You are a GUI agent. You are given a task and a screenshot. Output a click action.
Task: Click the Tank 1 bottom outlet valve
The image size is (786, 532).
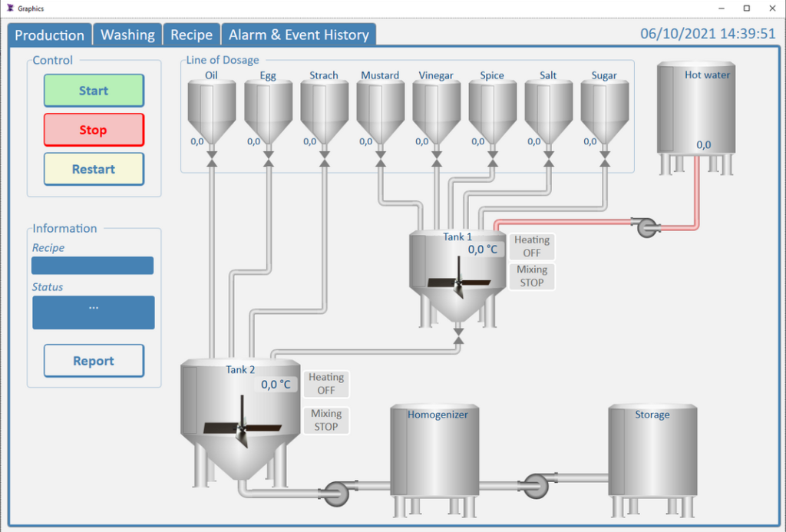pyautogui.click(x=459, y=335)
